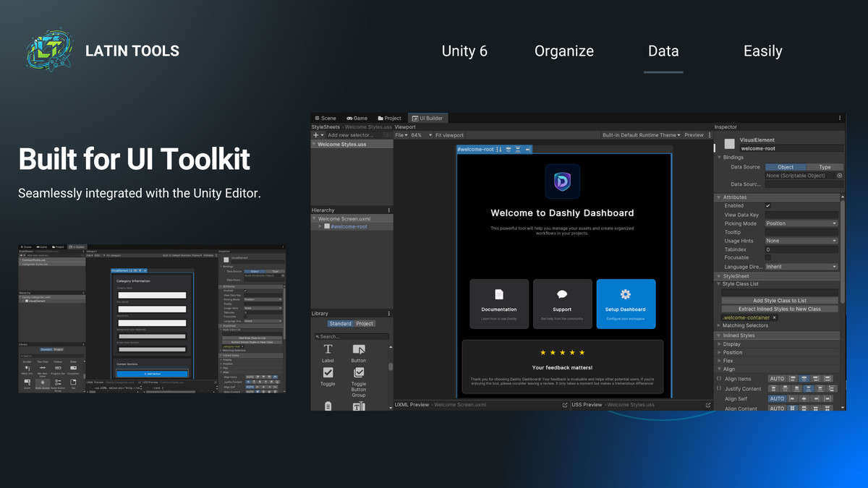Open the Picking Mode dropdown
The image size is (868, 488).
(x=803, y=223)
